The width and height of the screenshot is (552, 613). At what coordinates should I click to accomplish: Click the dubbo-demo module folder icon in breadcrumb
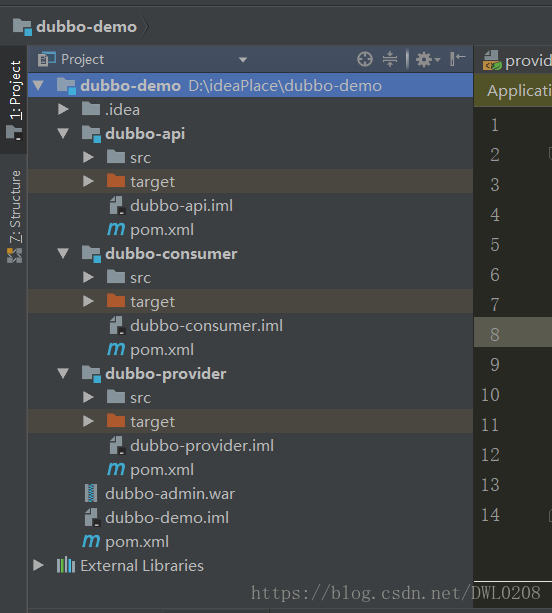coord(22,27)
